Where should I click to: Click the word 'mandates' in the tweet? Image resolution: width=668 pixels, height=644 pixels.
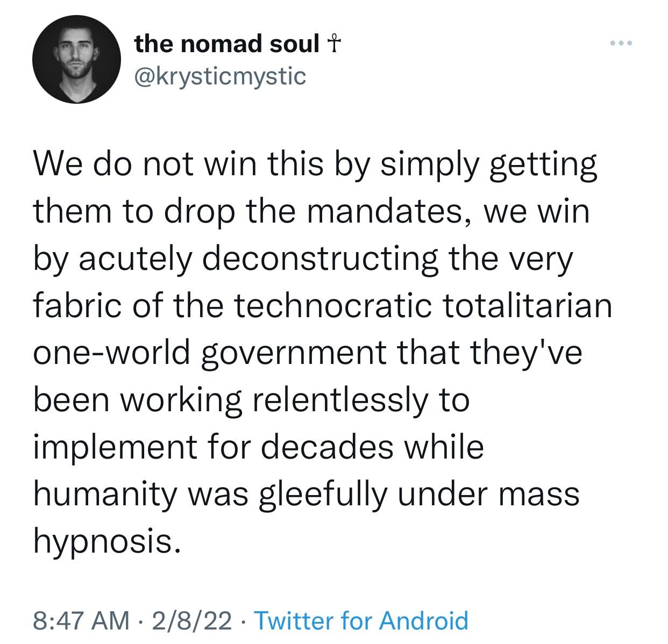click(392, 212)
